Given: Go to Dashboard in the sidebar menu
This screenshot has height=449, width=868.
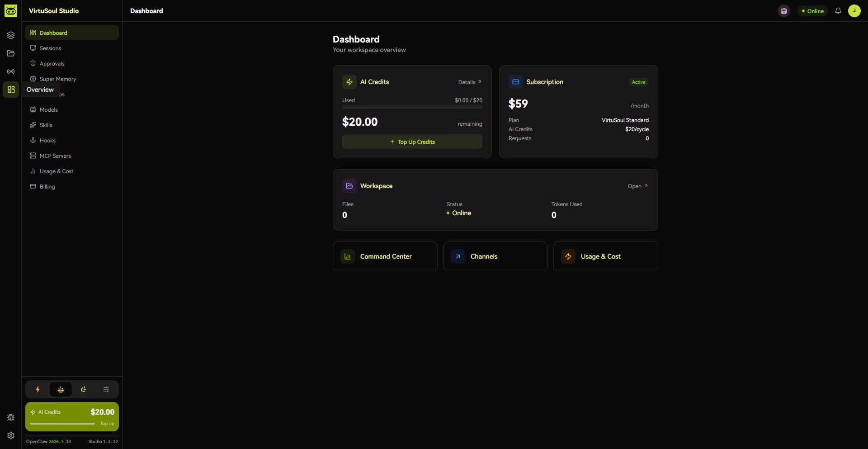Looking at the screenshot, I should [x=72, y=33].
